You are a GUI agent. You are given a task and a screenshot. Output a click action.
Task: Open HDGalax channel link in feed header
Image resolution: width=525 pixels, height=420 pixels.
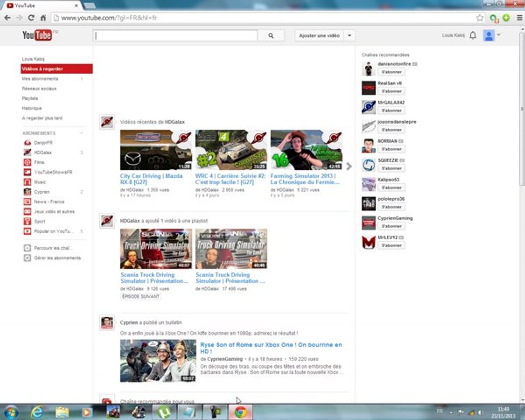pos(174,122)
